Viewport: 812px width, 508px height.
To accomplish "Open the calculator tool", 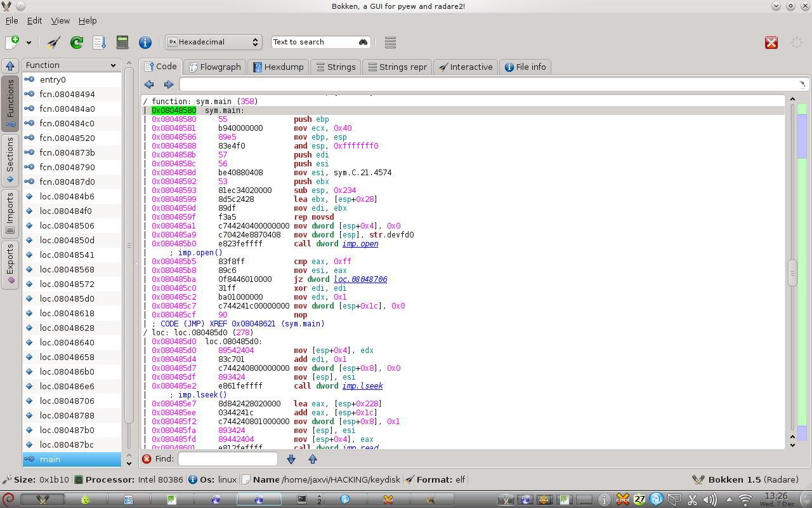I will [x=122, y=43].
